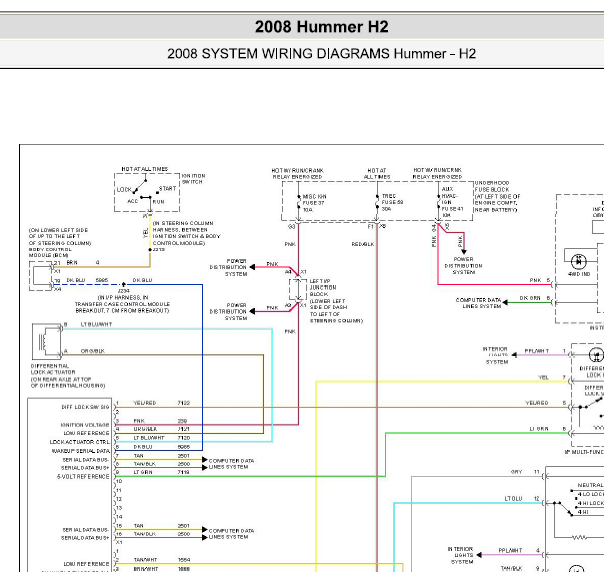Select the "J234" splice label
This screenshot has height=572, width=604.
point(123,291)
